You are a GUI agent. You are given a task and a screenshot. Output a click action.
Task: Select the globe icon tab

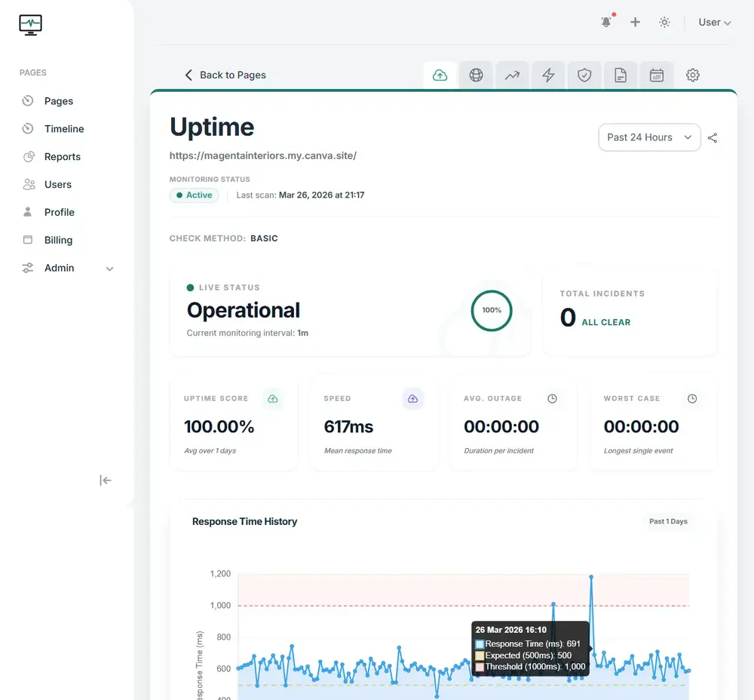click(x=476, y=75)
